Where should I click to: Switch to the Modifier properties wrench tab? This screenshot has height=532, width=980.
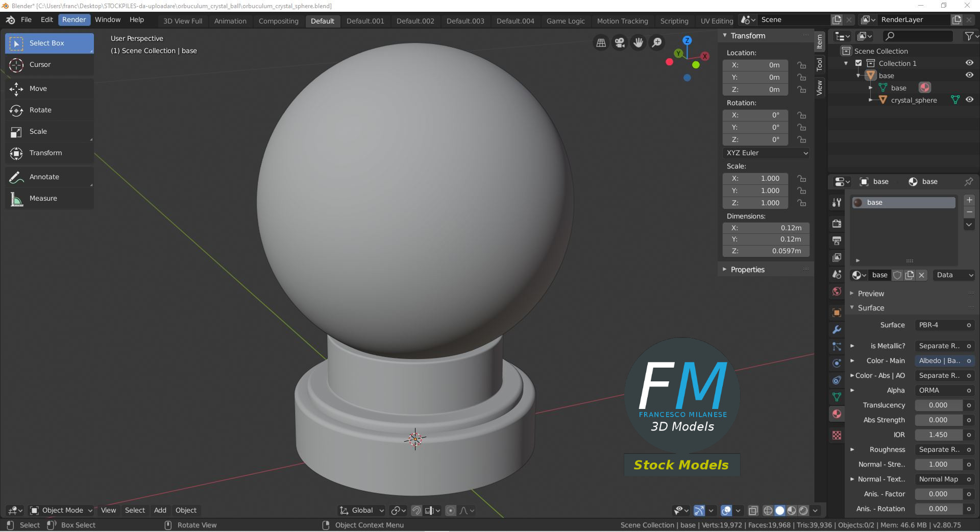(x=836, y=330)
